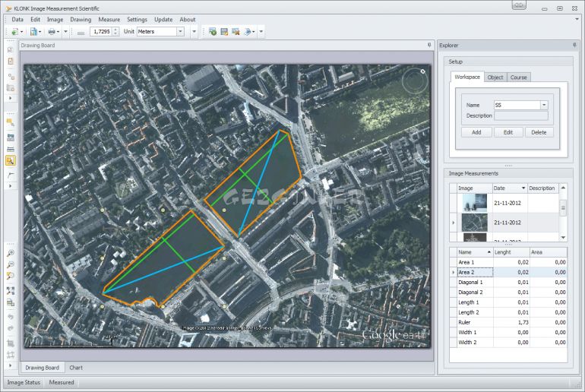Click the image list scrollbar down arrow
Screen dimensions: 585x392
click(x=564, y=238)
